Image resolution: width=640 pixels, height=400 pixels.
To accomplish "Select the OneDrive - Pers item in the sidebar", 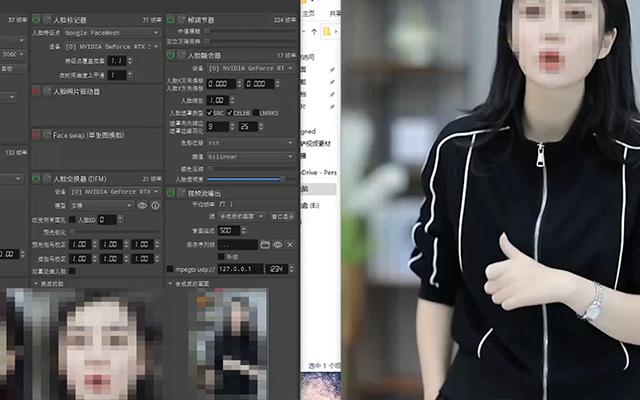I will (x=318, y=172).
